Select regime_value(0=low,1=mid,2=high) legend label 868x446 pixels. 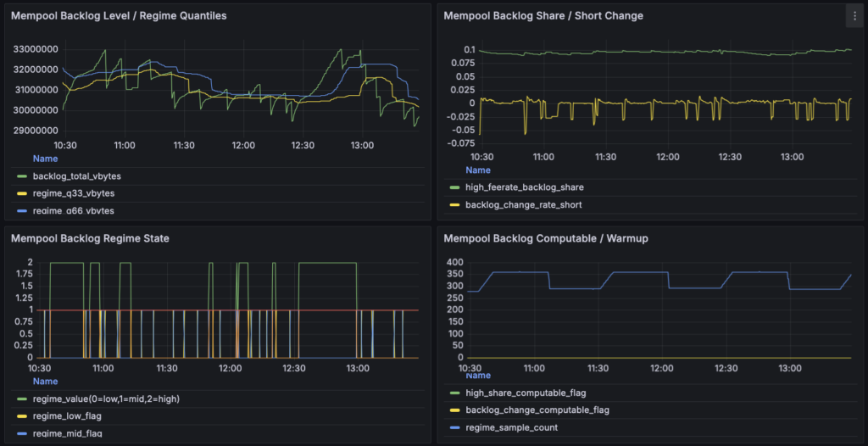[x=106, y=399]
